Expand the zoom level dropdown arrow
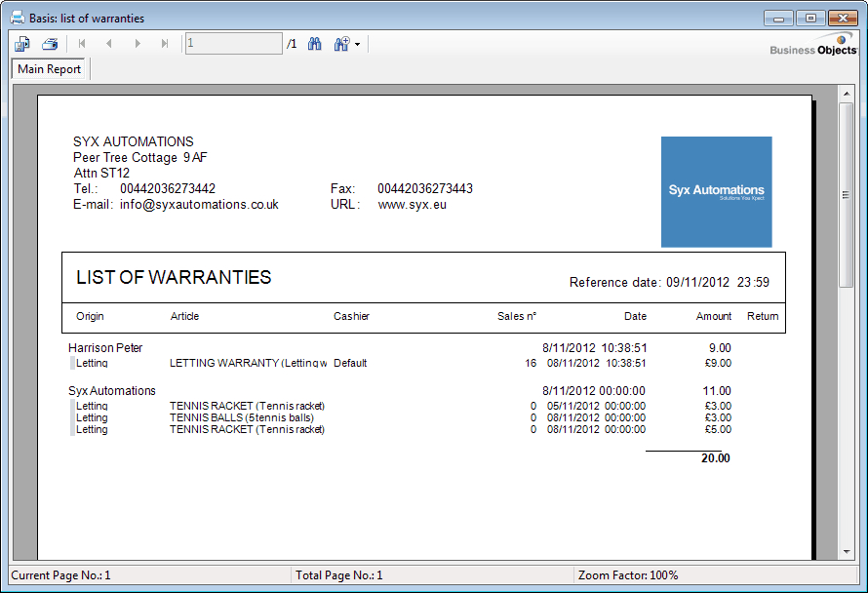 [357, 45]
